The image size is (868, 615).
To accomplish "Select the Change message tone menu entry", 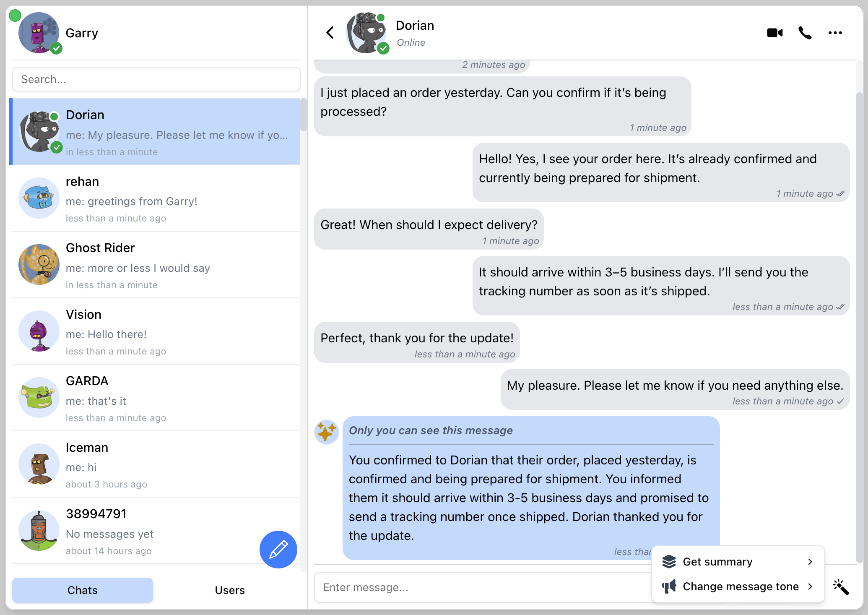I will (741, 586).
